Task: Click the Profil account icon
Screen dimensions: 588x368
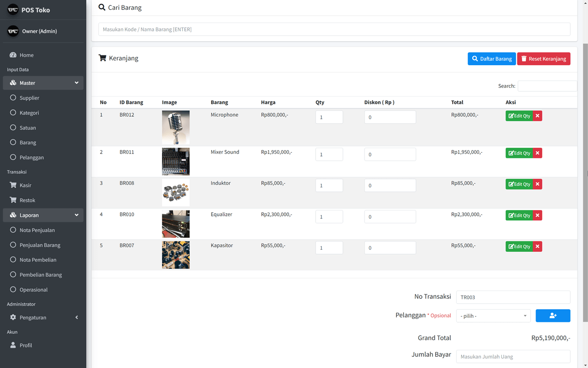Action: 13,345
